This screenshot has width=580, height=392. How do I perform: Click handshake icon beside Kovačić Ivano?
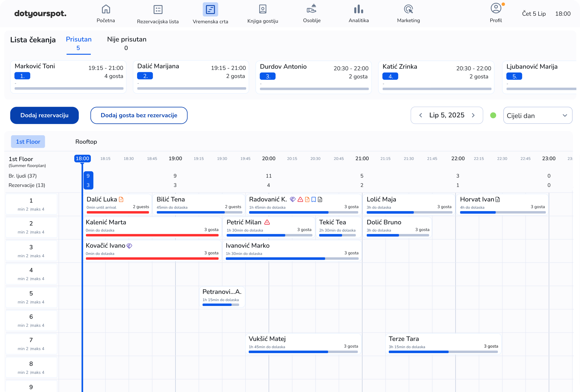pyautogui.click(x=129, y=246)
